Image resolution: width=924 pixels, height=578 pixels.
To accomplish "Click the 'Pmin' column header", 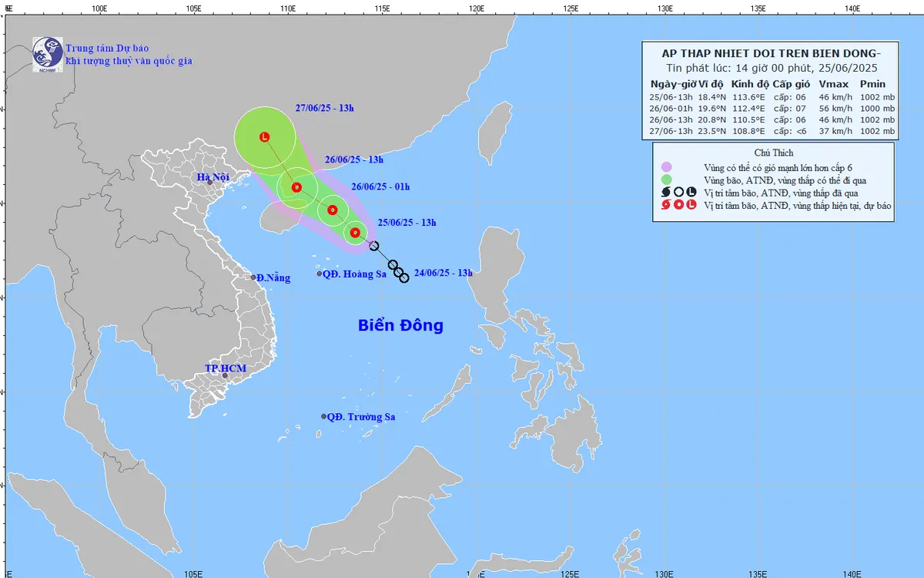I will pos(873,84).
